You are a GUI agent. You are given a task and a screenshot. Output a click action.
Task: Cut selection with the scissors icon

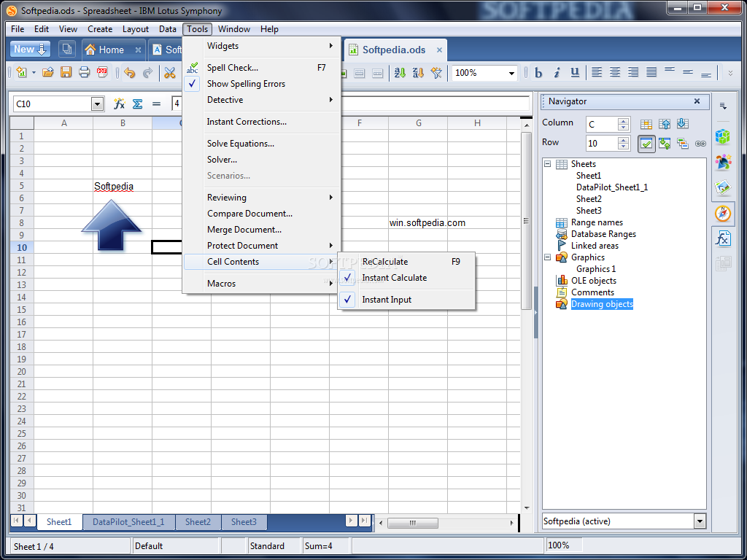click(169, 72)
